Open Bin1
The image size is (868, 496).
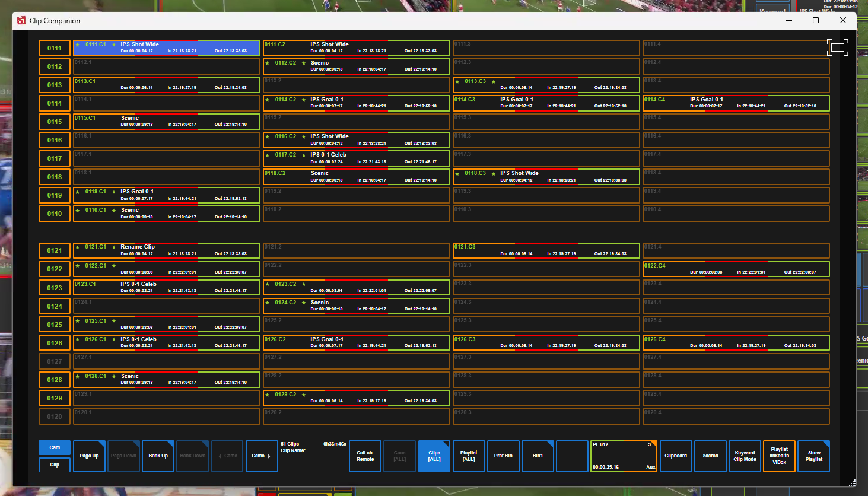538,456
